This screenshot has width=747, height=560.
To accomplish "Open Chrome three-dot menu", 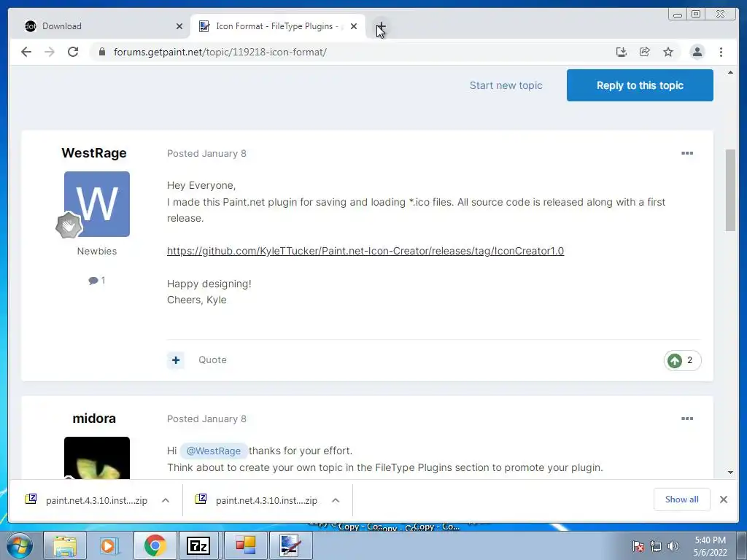I will (x=721, y=52).
